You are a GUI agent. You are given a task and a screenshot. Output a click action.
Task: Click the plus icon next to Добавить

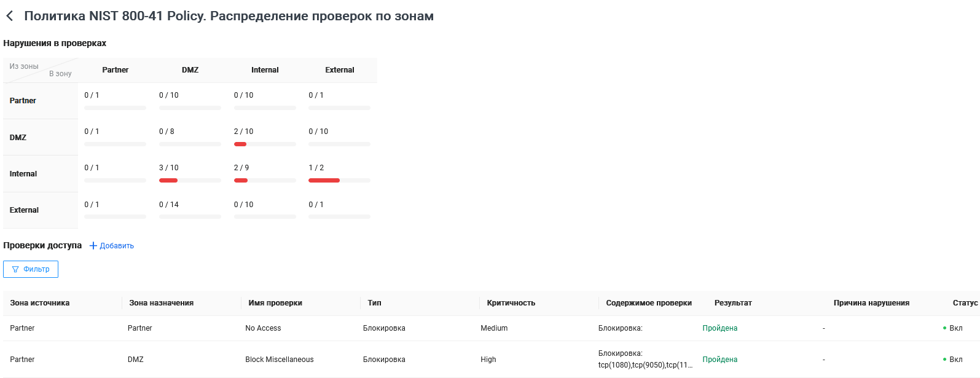click(93, 246)
